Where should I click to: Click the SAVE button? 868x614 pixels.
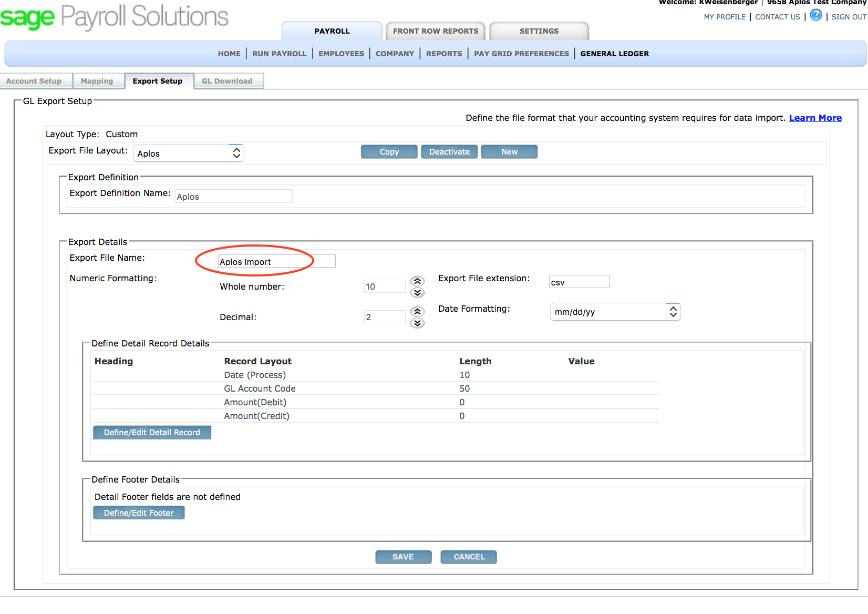point(403,557)
